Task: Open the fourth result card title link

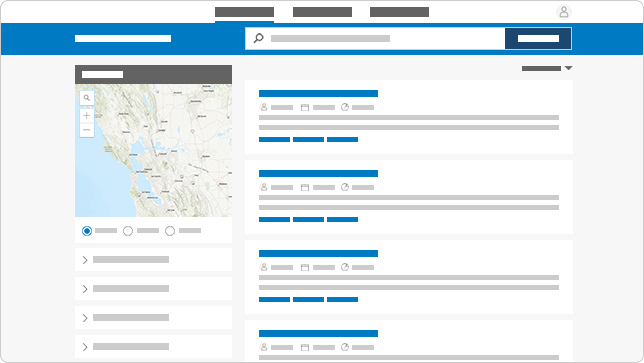Action: tap(318, 333)
